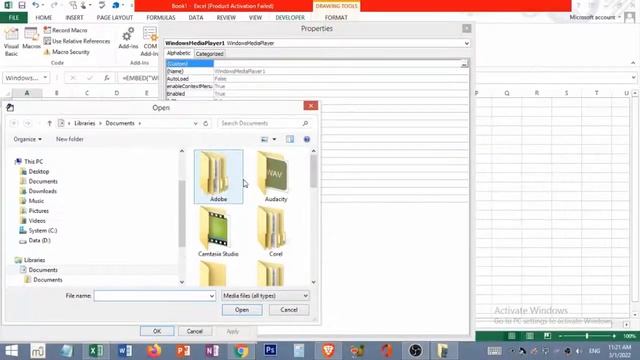Open the Visual Basic editor
Viewport: 640px width, 360px height.
coord(11,42)
